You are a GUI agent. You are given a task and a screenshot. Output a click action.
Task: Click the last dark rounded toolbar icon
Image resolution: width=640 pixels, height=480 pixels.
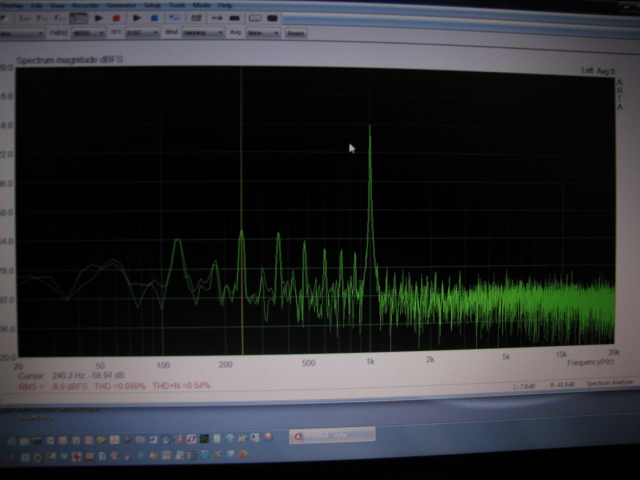[272, 18]
